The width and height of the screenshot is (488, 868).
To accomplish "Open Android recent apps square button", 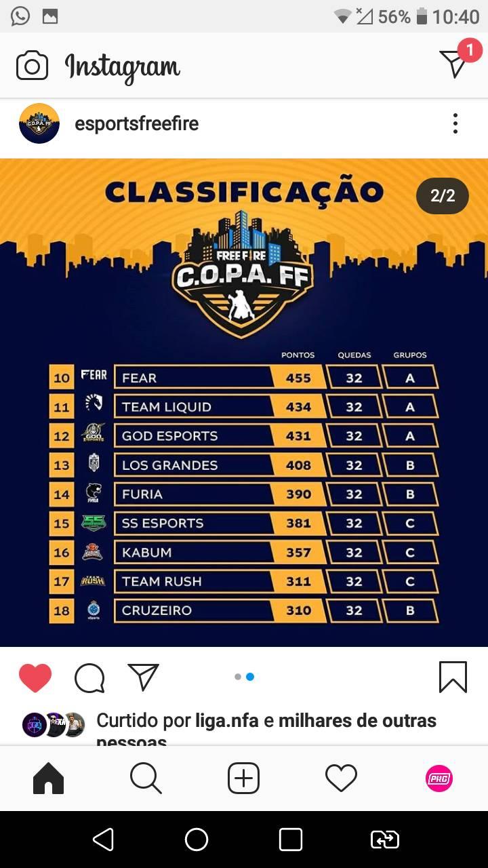I will pos(291,840).
